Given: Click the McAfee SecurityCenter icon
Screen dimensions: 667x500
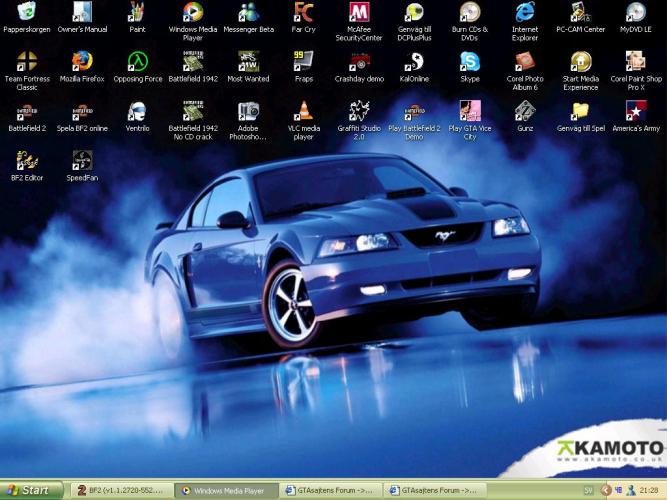Looking at the screenshot, I should pos(358,13).
